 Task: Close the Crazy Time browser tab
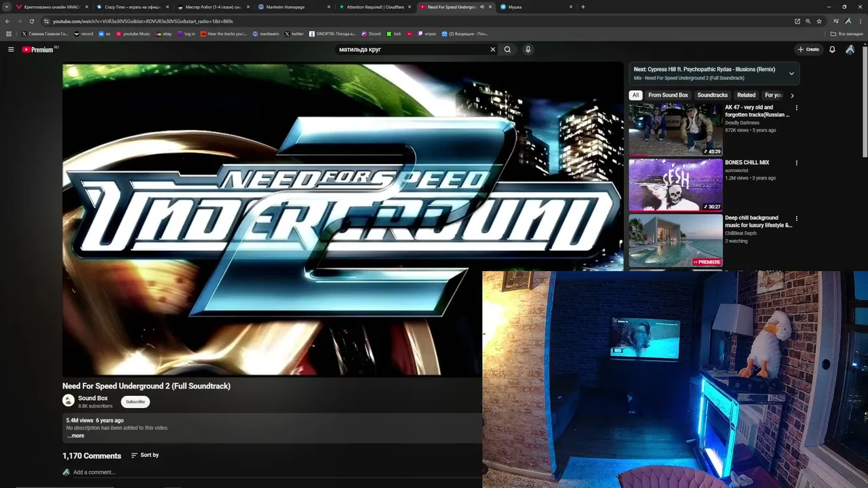coord(167,7)
